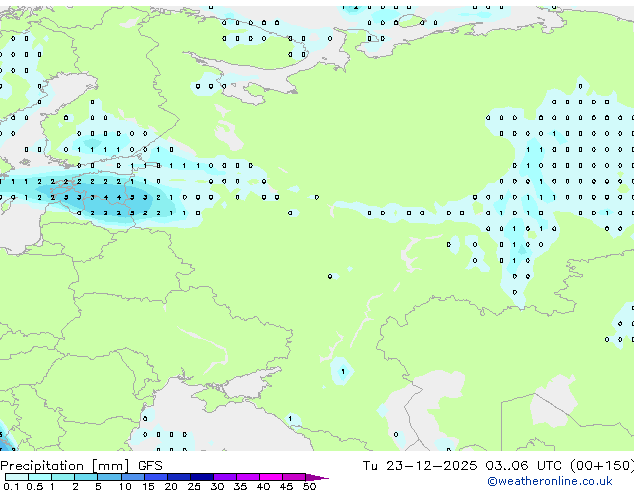Select the 40–45 mm magenta legend swatch
Viewport: 634px width, 490px height.
271,477
